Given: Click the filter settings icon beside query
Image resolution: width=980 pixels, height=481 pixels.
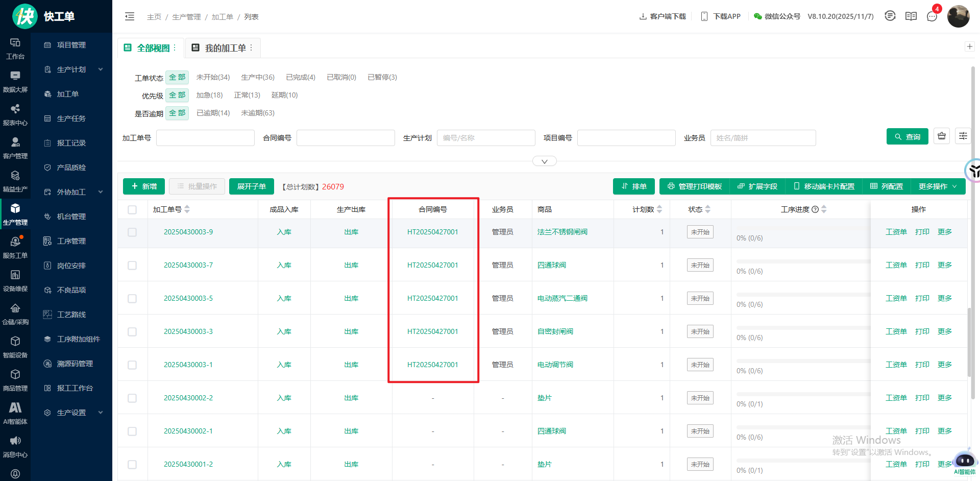Looking at the screenshot, I should coord(963,136).
